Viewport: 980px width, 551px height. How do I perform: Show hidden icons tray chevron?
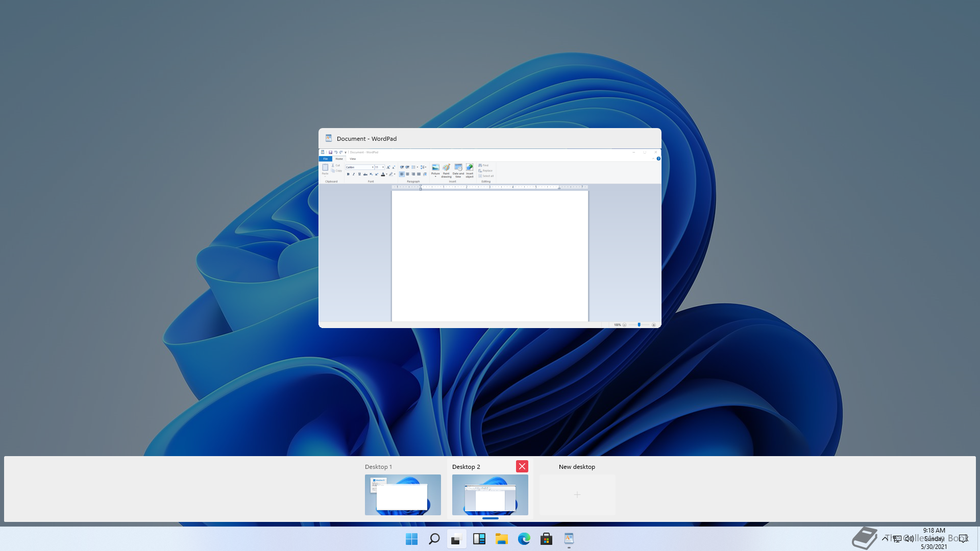click(x=885, y=538)
